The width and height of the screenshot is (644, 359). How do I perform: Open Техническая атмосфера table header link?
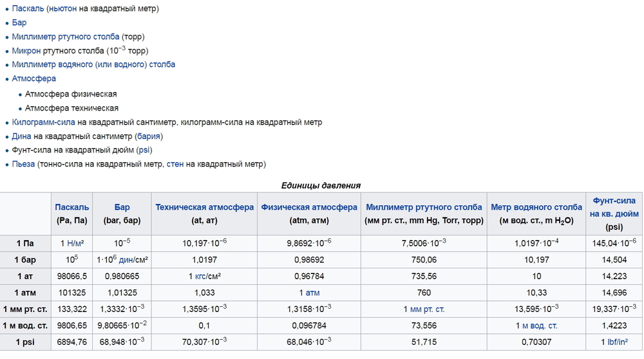point(205,207)
